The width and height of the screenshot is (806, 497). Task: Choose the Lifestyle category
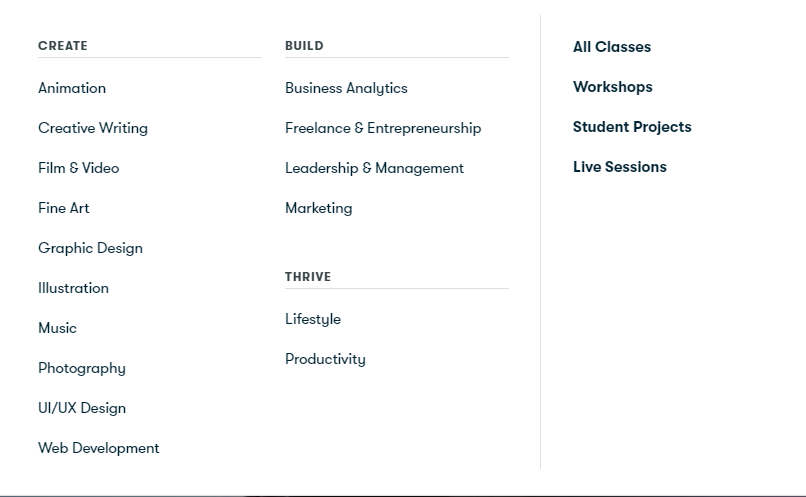coord(313,319)
